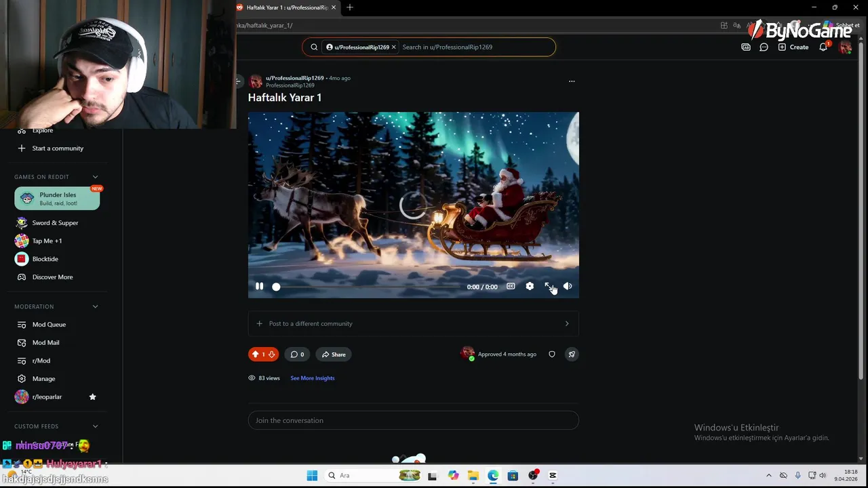
Task: Open Reddit chat icon
Action: (x=764, y=47)
